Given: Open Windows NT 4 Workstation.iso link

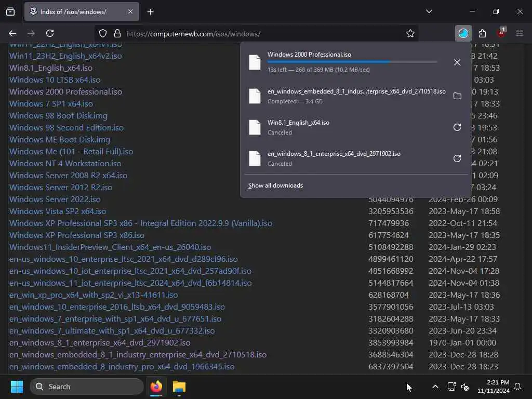Looking at the screenshot, I should tap(65, 163).
